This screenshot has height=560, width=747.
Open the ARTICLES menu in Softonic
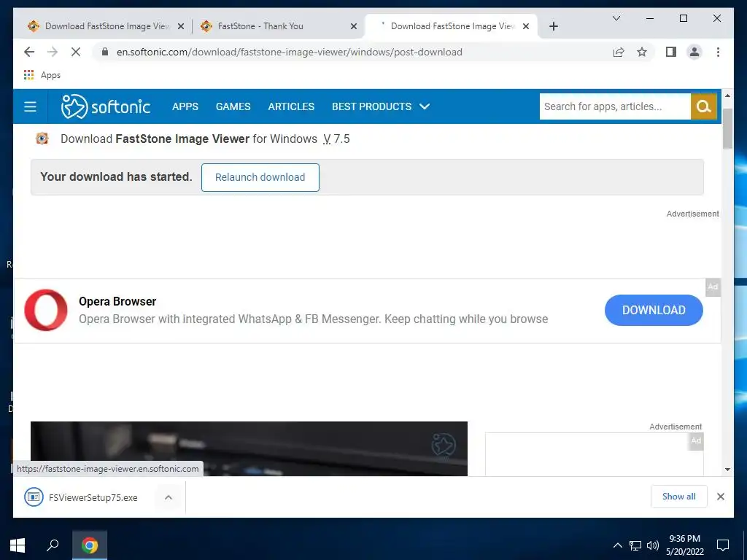coord(291,106)
